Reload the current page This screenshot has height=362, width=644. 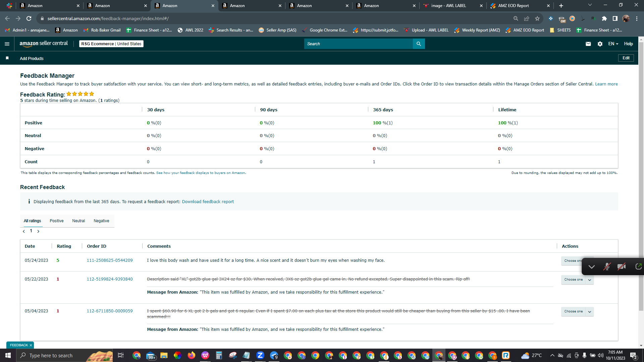pyautogui.click(x=29, y=18)
